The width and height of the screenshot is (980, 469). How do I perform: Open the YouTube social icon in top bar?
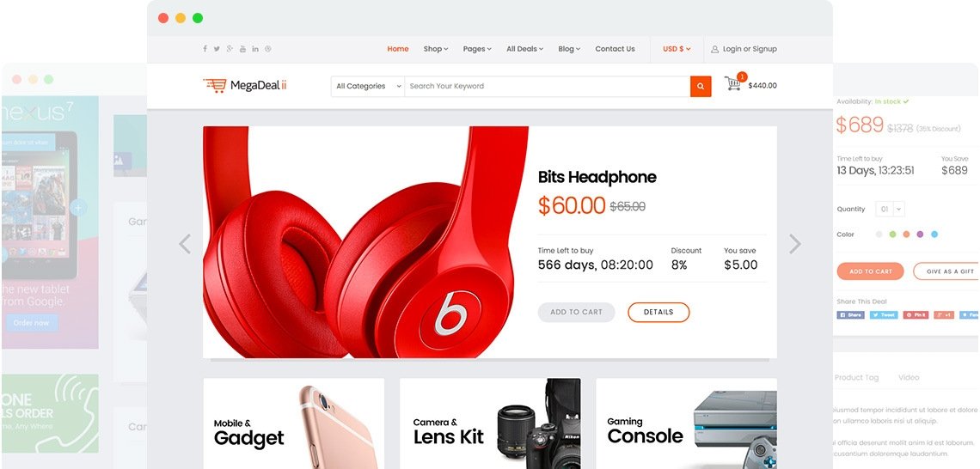point(242,49)
